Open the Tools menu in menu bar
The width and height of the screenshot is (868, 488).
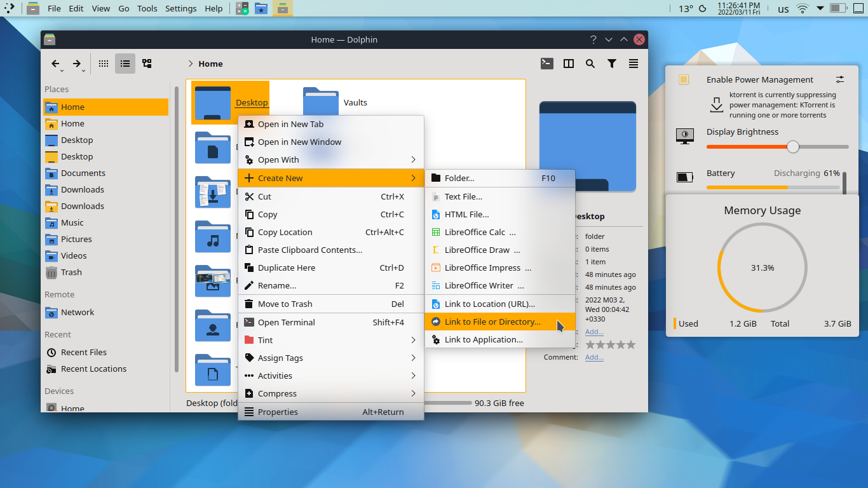[x=147, y=8]
